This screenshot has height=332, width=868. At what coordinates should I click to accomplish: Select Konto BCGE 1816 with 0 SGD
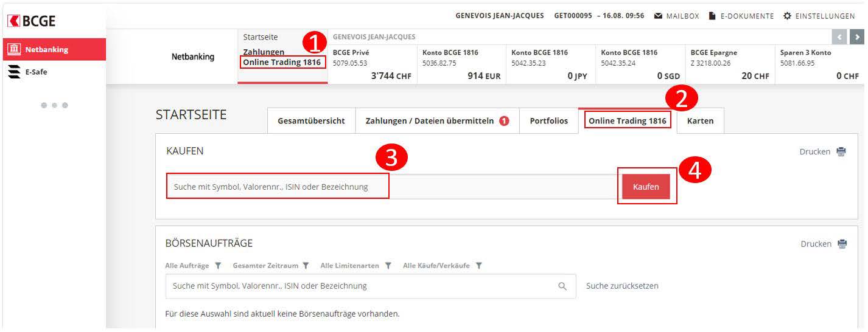pyautogui.click(x=640, y=64)
